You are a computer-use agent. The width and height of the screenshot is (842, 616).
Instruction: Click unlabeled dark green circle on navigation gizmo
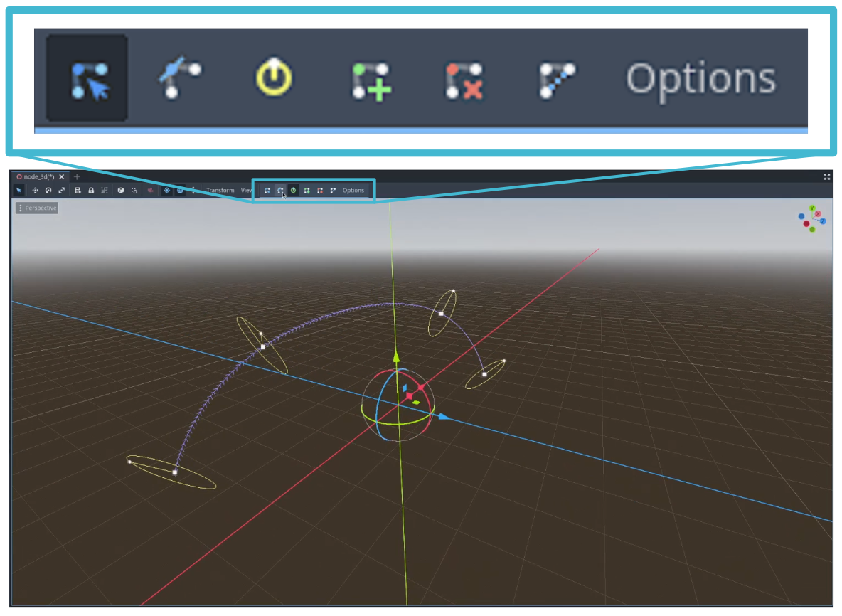[812, 229]
